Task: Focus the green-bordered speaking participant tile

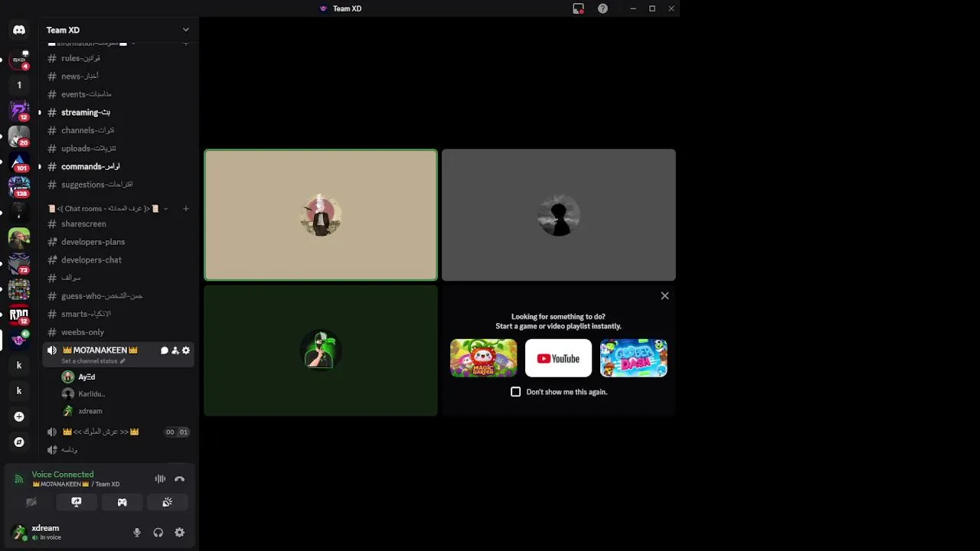Action: pos(321,215)
